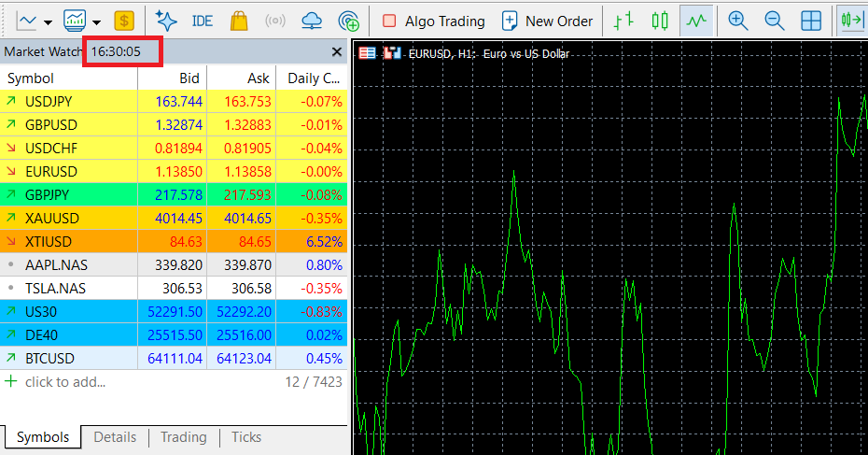Click the green plus add symbol icon
The height and width of the screenshot is (455, 868).
coord(10,381)
